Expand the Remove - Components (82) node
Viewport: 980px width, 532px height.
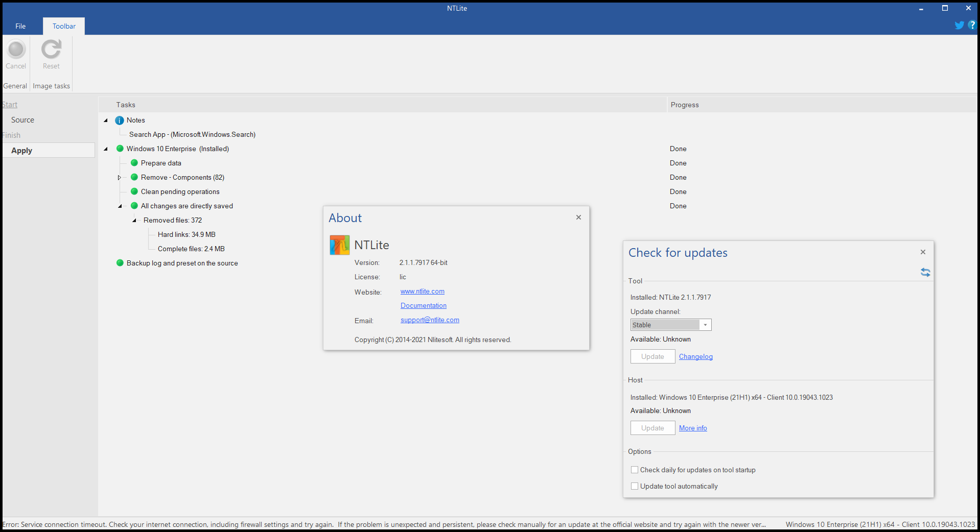tap(120, 178)
